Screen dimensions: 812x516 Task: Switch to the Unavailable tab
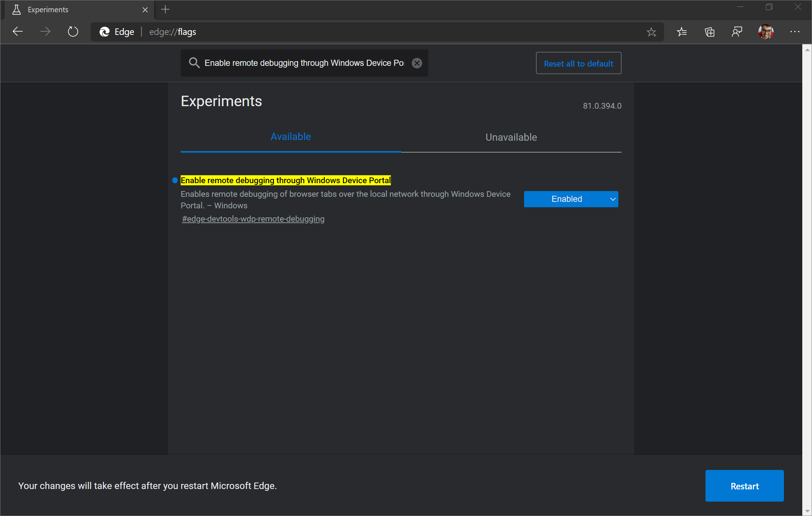(511, 137)
